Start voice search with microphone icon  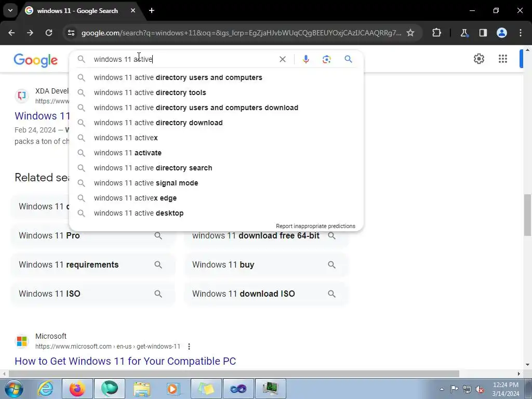pyautogui.click(x=305, y=59)
